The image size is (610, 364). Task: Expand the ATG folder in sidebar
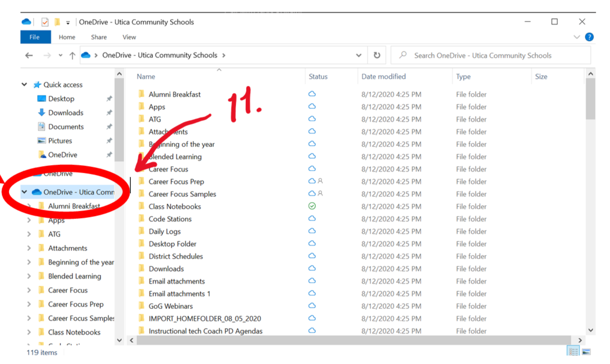click(x=29, y=234)
